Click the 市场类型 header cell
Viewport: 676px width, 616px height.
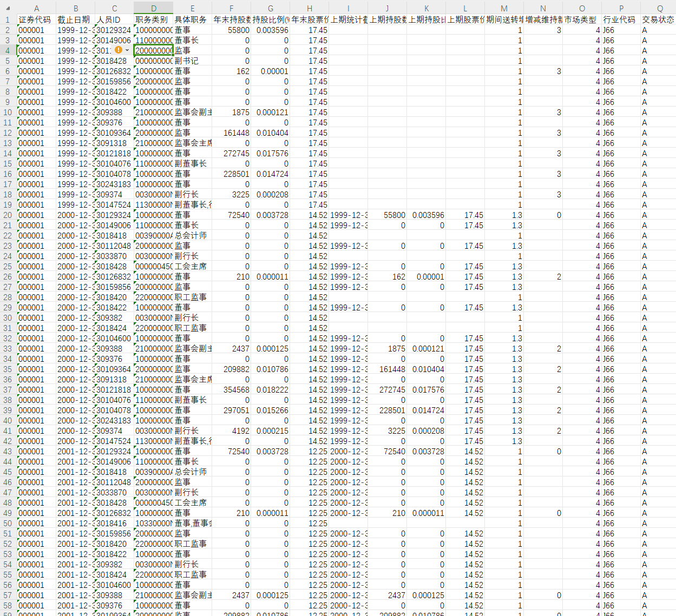pyautogui.click(x=581, y=19)
